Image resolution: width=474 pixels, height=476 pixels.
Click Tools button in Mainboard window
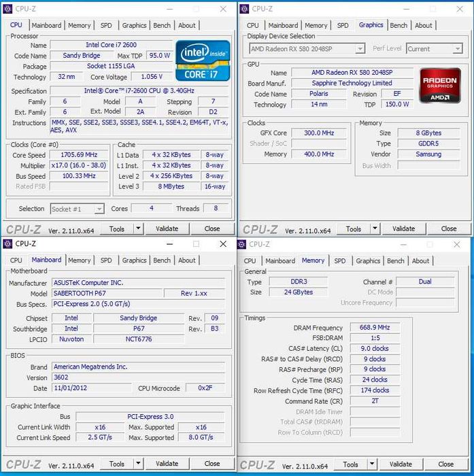coord(117,464)
